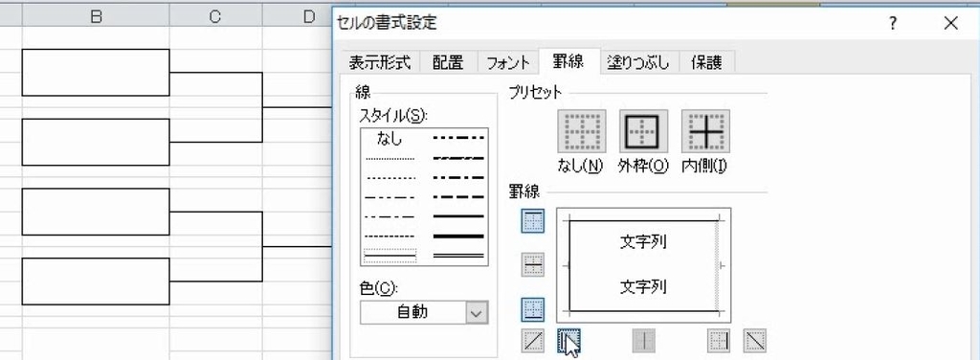Click the dropdown arrow beside 自動
Image resolution: width=980 pixels, height=360 pixels.
coord(477,312)
